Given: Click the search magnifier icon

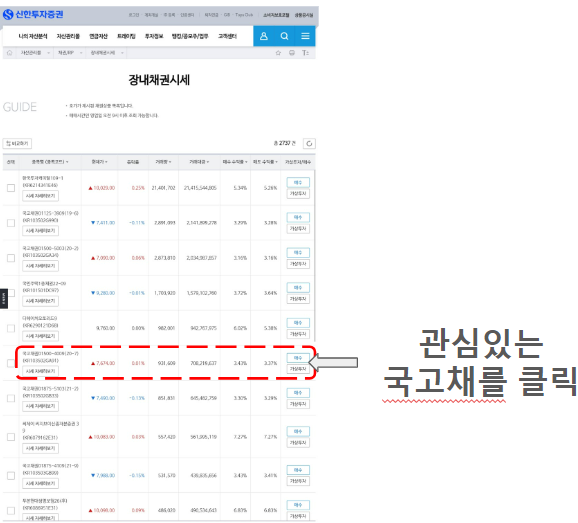Looking at the screenshot, I should tap(284, 36).
